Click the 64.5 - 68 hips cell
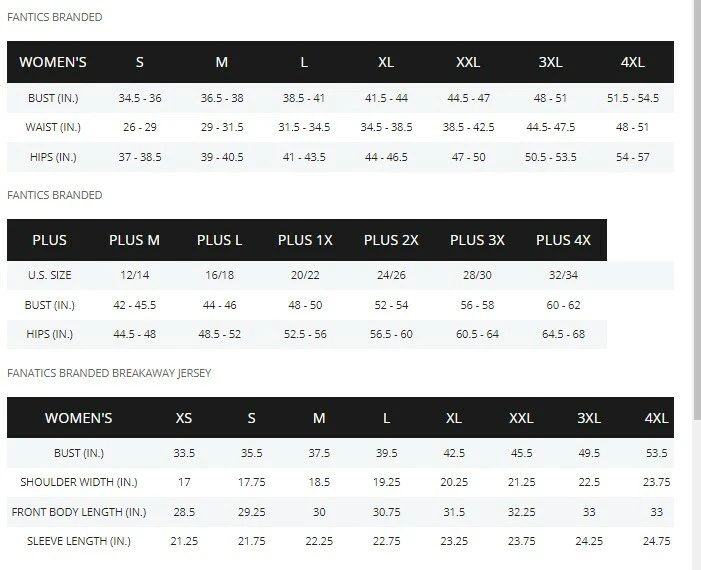This screenshot has width=701, height=570. (x=563, y=334)
